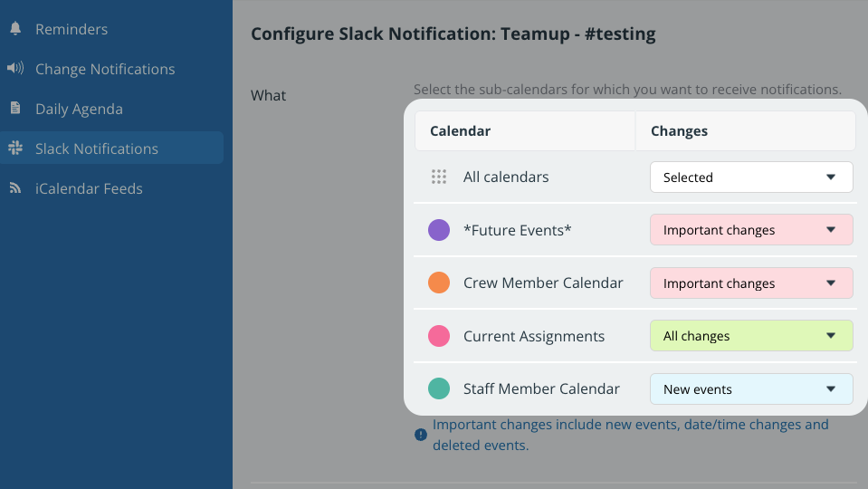Click the All calendars grid icon
This screenshot has width=868, height=489.
click(x=438, y=177)
